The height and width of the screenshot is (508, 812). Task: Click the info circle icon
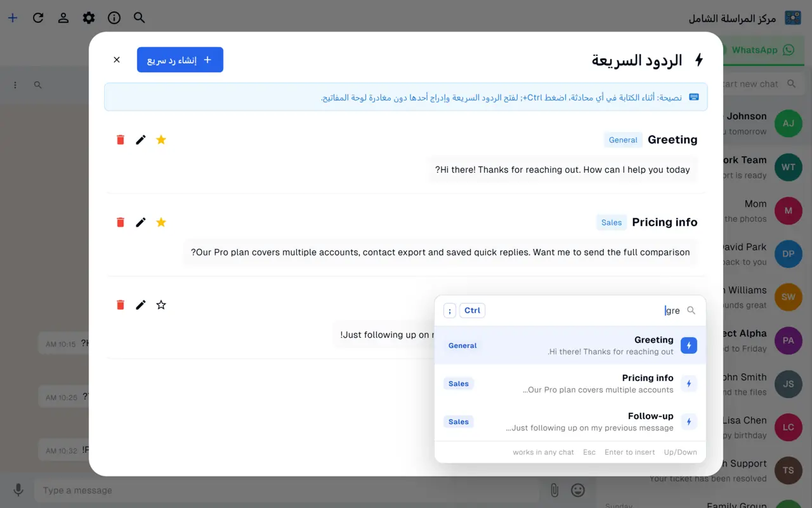click(x=114, y=18)
